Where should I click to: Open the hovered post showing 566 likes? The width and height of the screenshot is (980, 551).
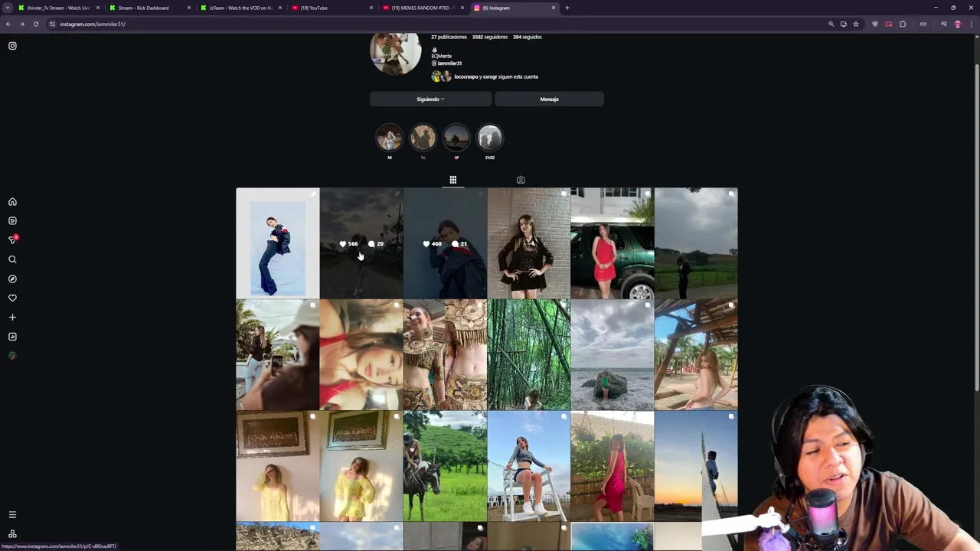click(x=361, y=243)
